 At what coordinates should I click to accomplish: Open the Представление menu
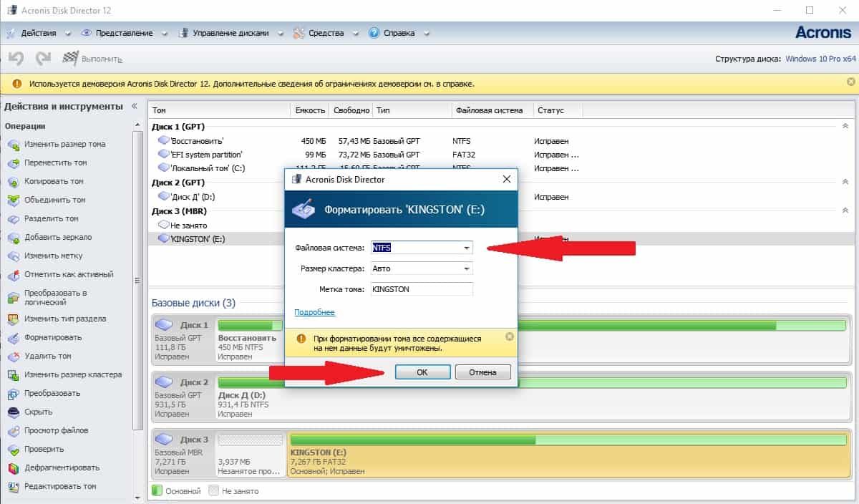pos(125,33)
